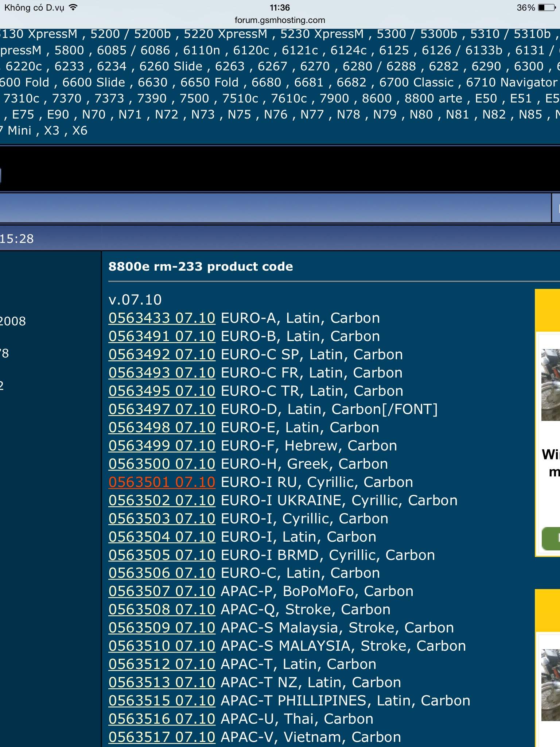The image size is (560, 747).
Task: Click the 0563492 07.10 EURO-C SP link
Action: pos(162,355)
